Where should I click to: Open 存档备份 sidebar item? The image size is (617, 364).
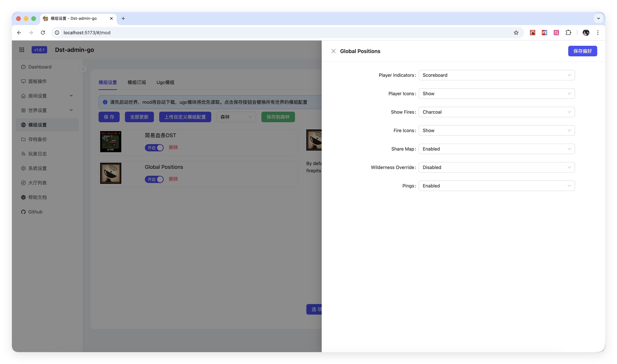tap(47, 139)
